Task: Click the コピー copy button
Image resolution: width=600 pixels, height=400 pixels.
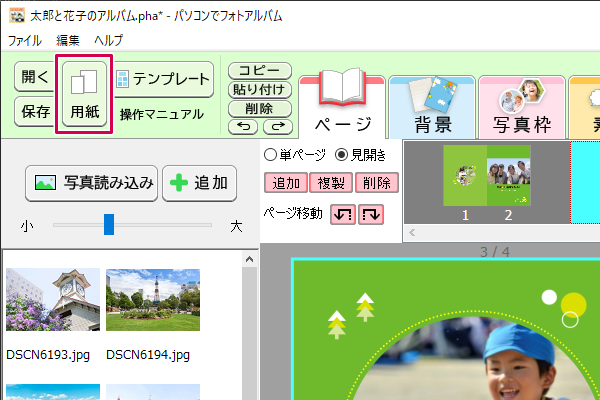Action: pos(259,70)
